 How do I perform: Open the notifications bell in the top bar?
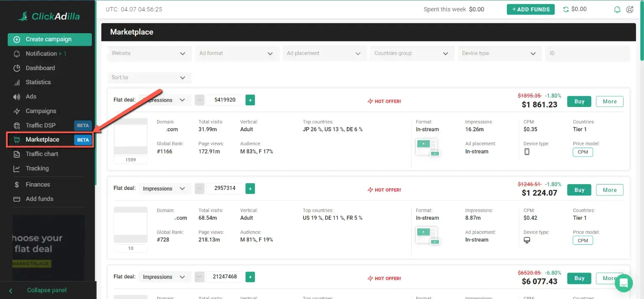click(x=617, y=9)
